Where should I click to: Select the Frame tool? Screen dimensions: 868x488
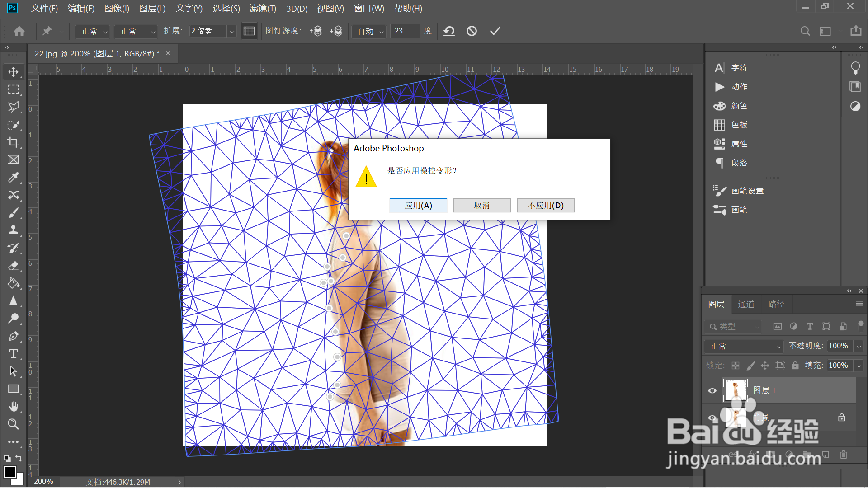14,160
